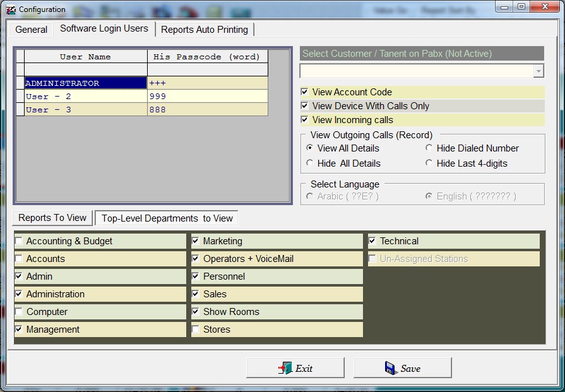565x392 pixels.
Task: Uncheck the Management department checkbox
Action: pos(19,329)
